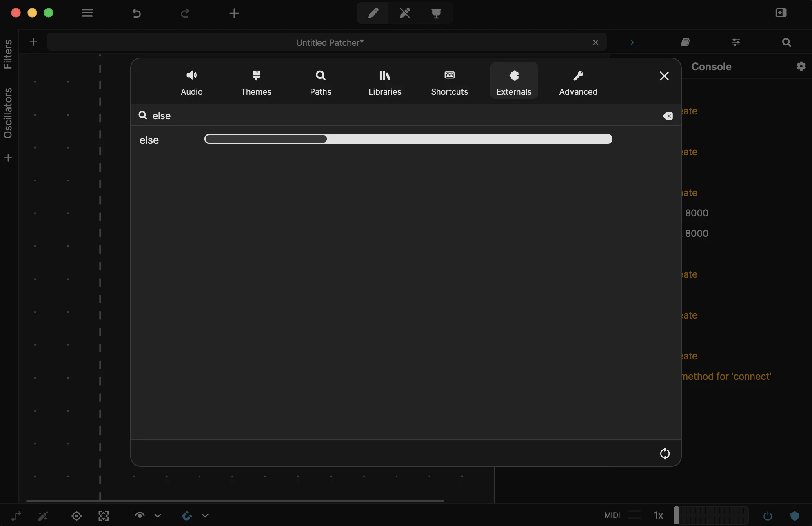The height and width of the screenshot is (526, 812).
Task: Add a new palette in left sidebar
Action: pos(8,158)
